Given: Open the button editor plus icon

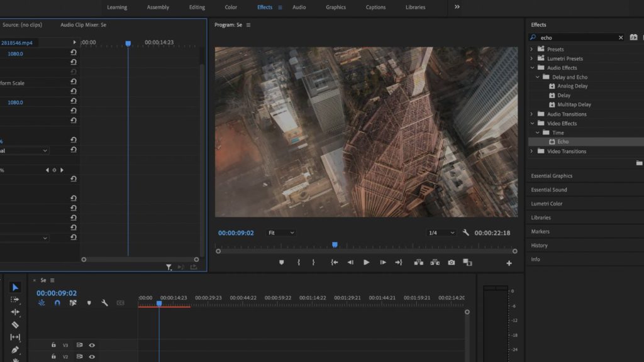Looking at the screenshot, I should (x=509, y=263).
